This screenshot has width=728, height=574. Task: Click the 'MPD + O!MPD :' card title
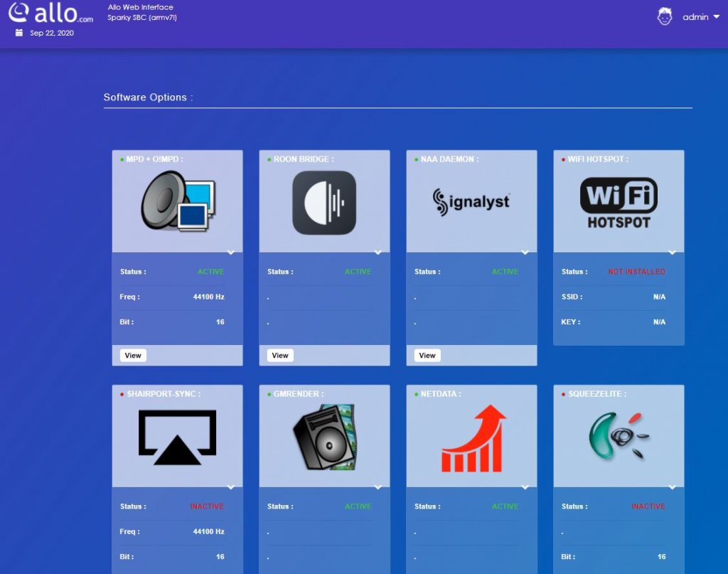tap(154, 159)
